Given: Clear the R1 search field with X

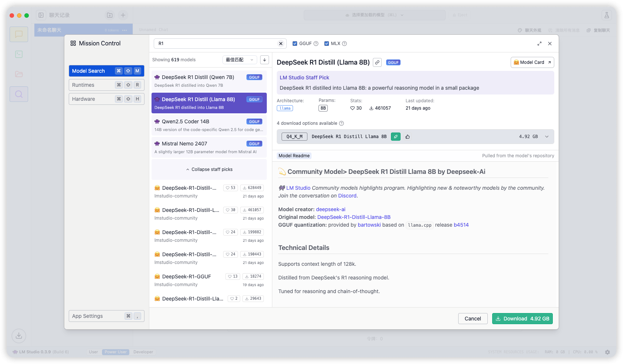Looking at the screenshot, I should click(x=281, y=44).
